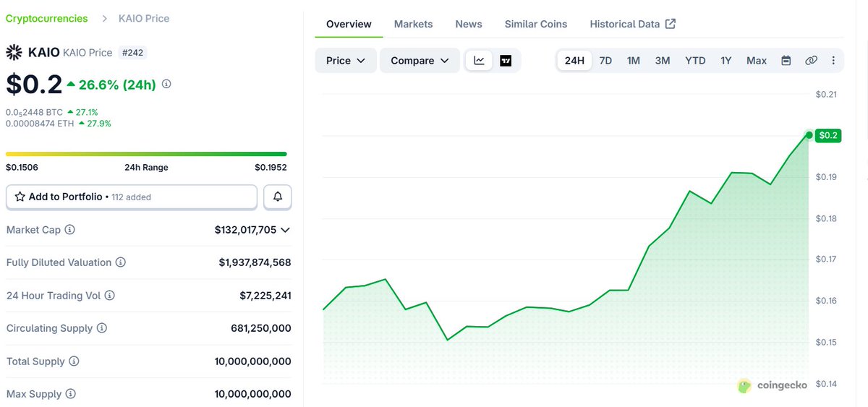Image resolution: width=868 pixels, height=407 pixels.
Task: Click the $0.2 current price chart label
Action: point(828,135)
